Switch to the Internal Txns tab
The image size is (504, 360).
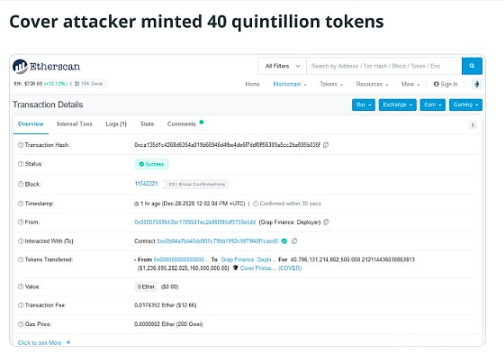pyautogui.click(x=74, y=124)
